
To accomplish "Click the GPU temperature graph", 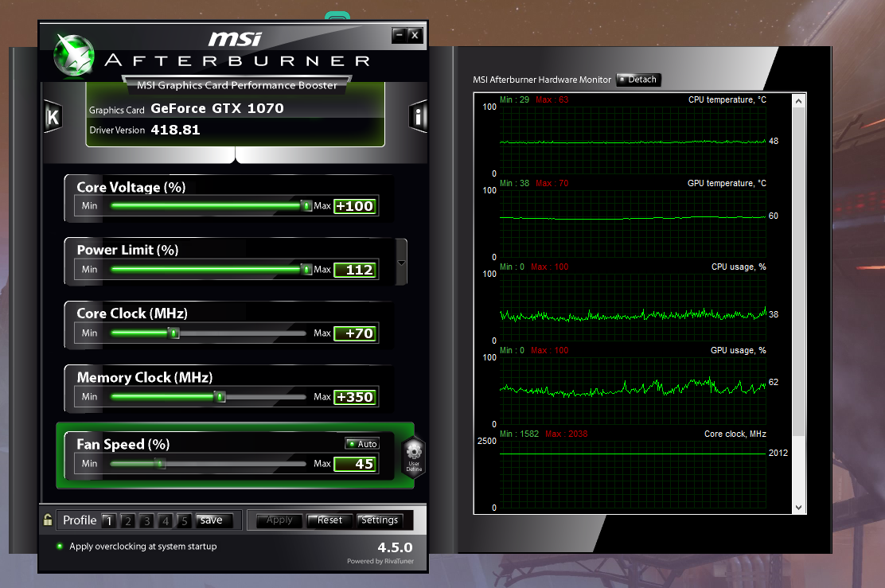I will (x=632, y=224).
